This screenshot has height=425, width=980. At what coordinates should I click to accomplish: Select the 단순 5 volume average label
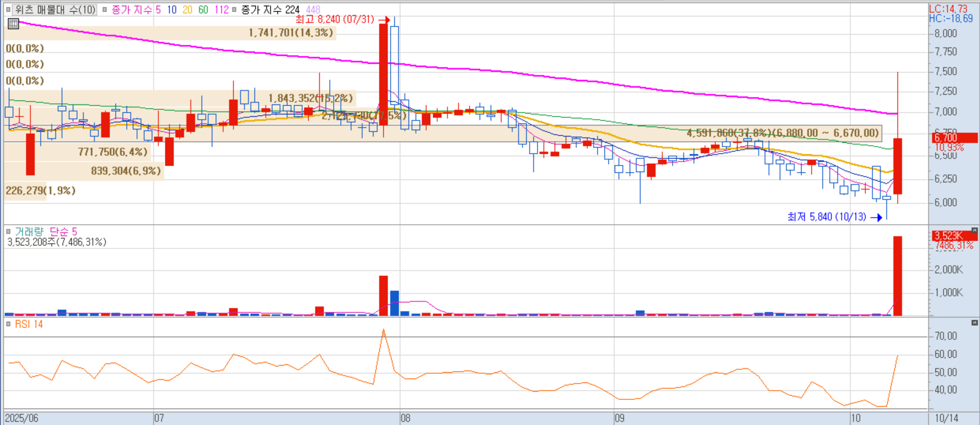click(63, 231)
